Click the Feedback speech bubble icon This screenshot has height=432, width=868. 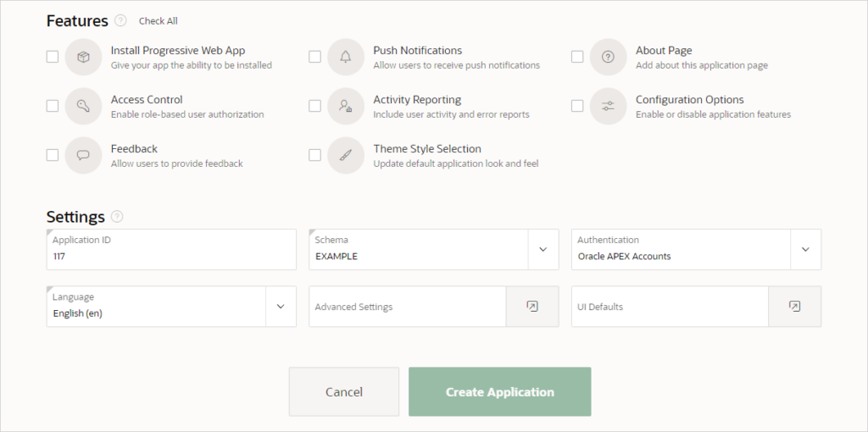84,155
